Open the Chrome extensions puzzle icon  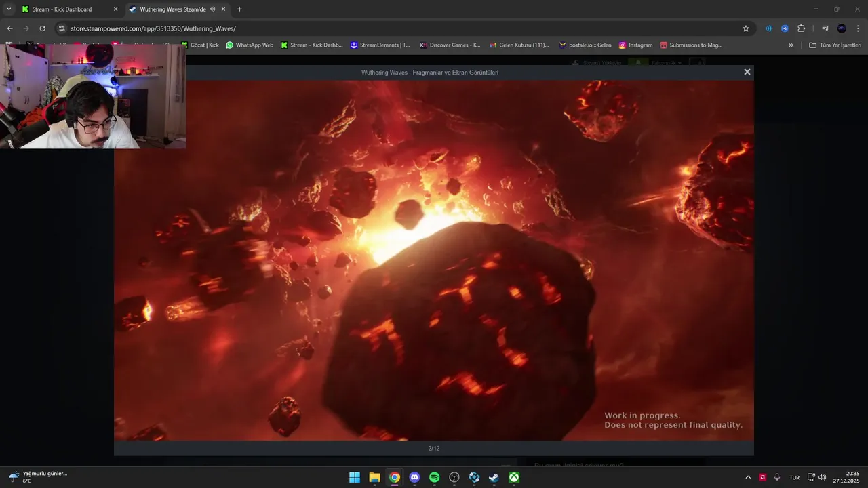801,28
